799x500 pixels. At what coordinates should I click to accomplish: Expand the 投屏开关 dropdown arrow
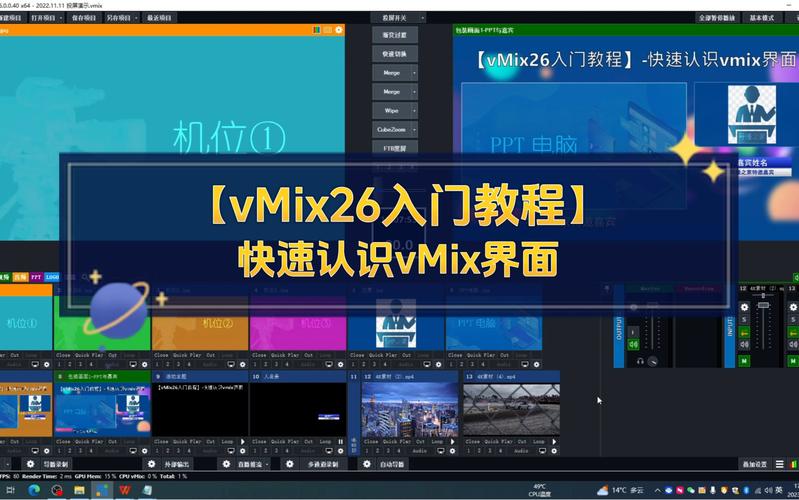(x=422, y=18)
